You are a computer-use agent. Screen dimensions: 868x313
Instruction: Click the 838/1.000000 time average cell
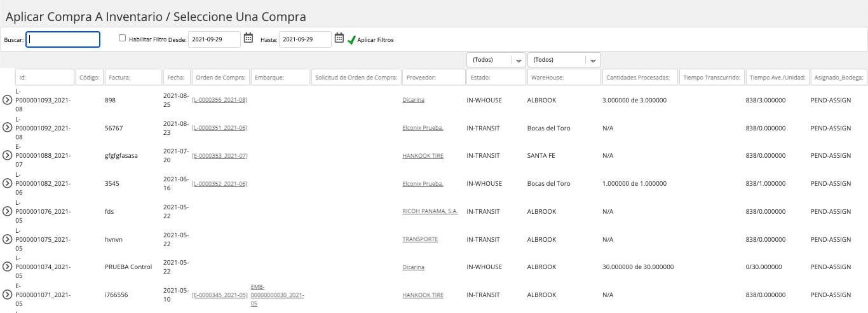(766, 183)
